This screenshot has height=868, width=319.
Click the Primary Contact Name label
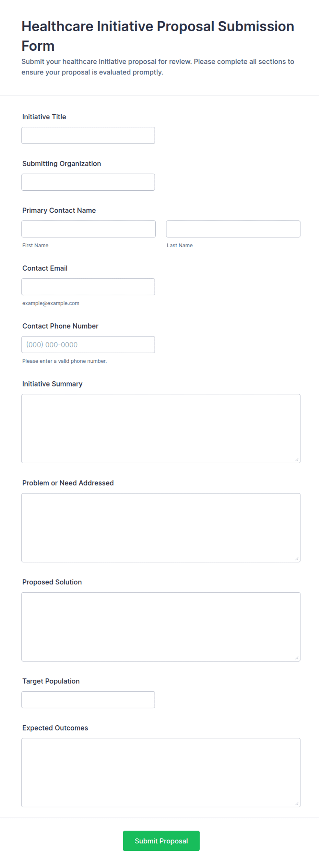(x=59, y=211)
